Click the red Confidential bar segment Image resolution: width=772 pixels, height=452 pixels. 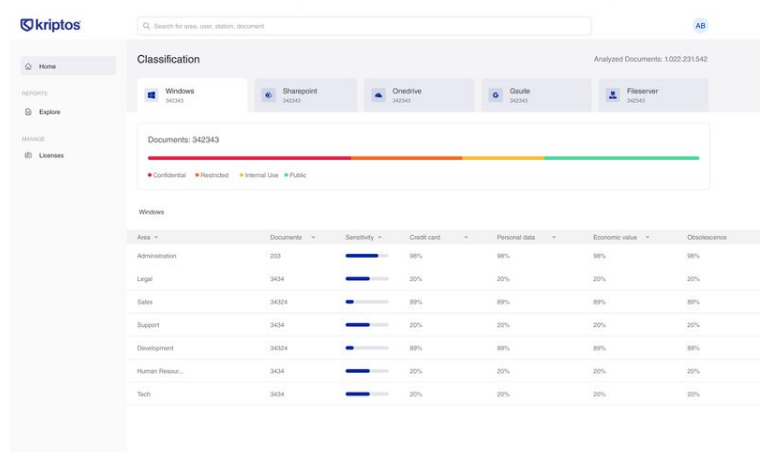[248, 158]
